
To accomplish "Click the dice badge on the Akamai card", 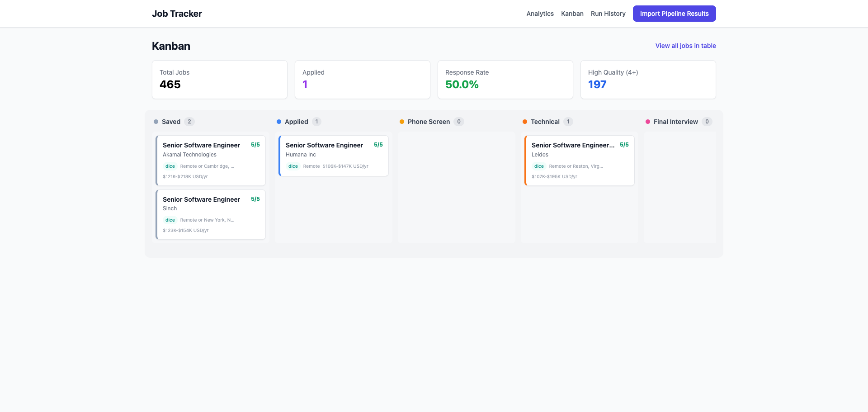I will [x=170, y=166].
